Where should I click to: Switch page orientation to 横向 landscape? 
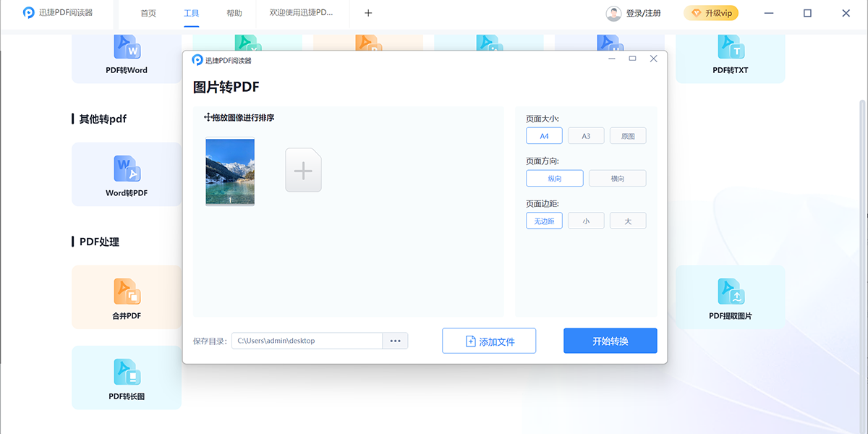tap(617, 178)
